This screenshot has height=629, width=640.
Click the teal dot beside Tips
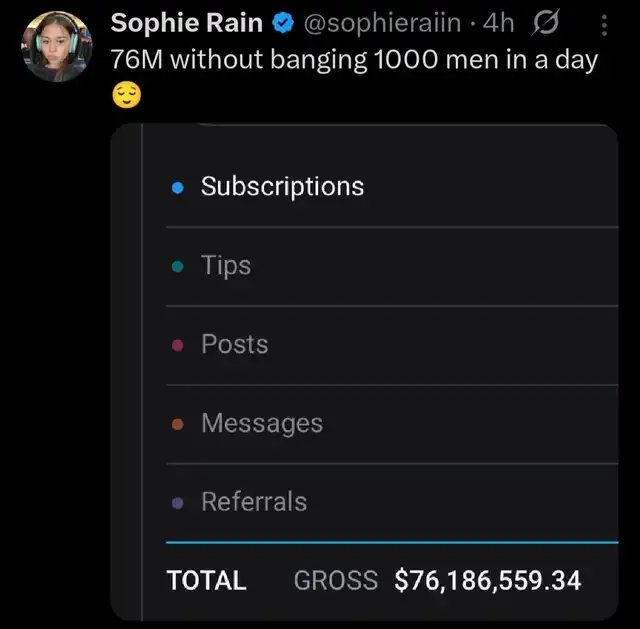point(178,266)
